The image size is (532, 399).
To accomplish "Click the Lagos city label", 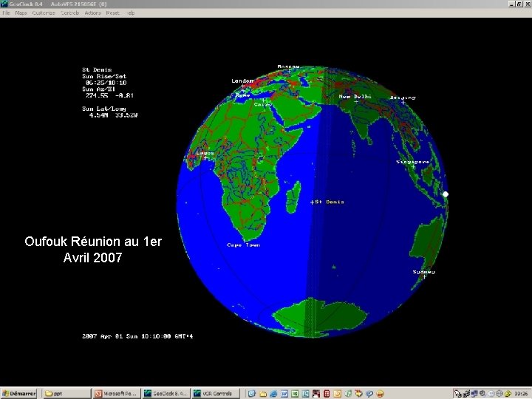I will pos(205,153).
